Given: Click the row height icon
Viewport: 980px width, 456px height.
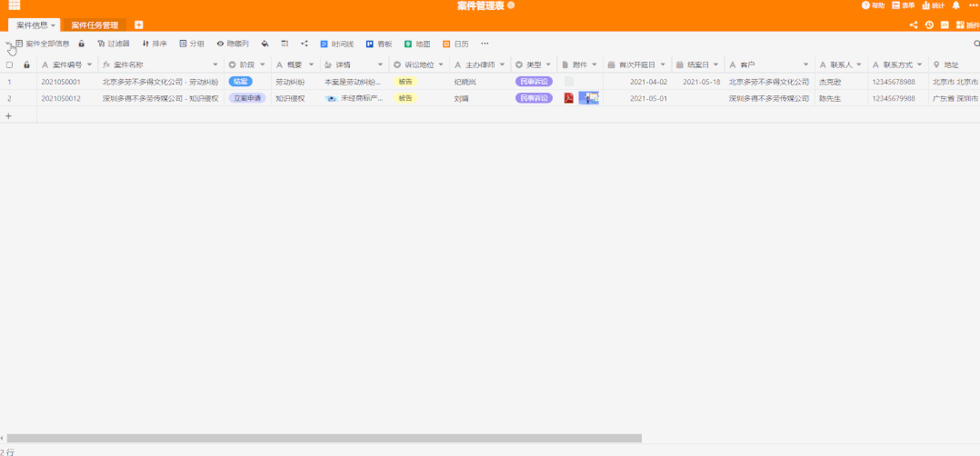Looking at the screenshot, I should (x=285, y=44).
